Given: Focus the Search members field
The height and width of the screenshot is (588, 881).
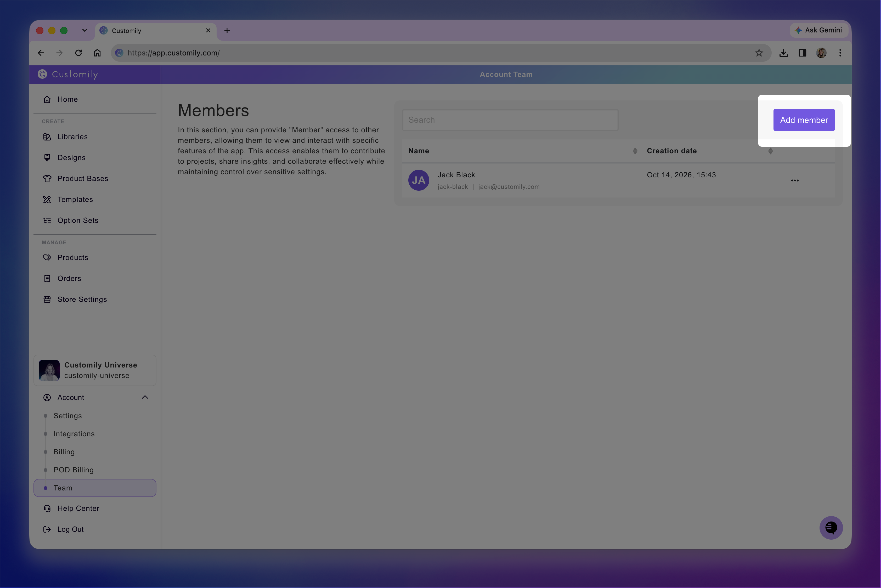Looking at the screenshot, I should click(510, 120).
